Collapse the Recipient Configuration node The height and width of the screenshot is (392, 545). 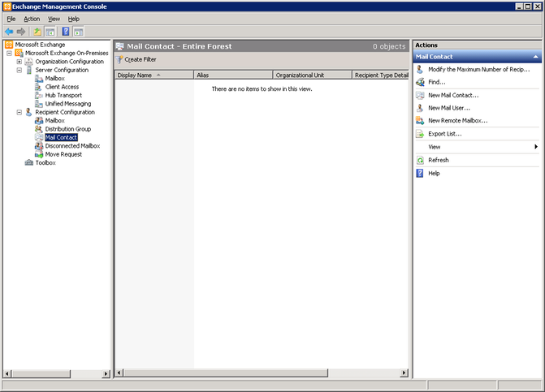tap(19, 112)
